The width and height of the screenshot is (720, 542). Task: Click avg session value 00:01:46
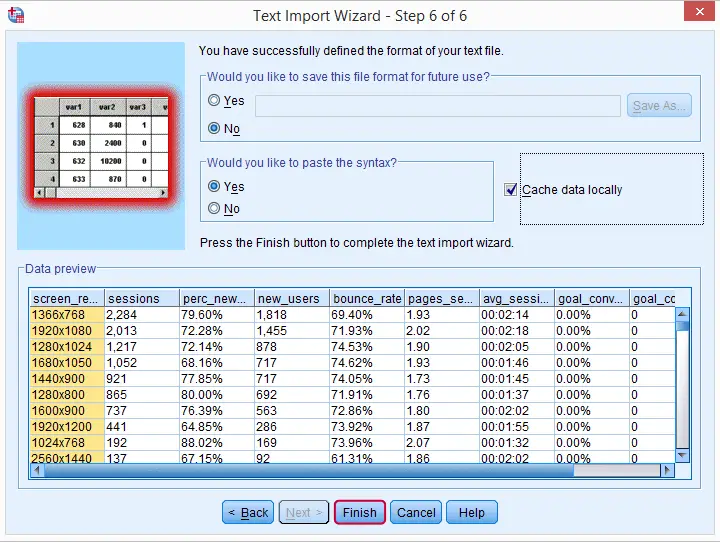click(517, 363)
